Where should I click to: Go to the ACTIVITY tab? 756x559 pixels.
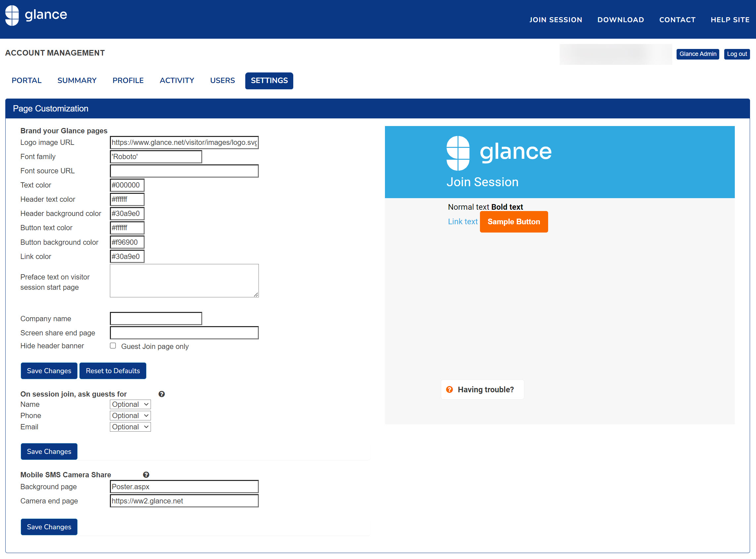pos(177,80)
